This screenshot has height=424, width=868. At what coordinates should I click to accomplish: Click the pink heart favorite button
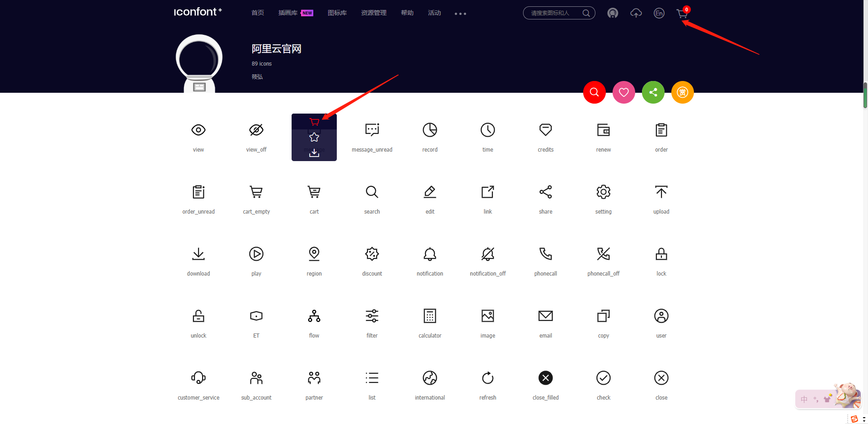[623, 92]
